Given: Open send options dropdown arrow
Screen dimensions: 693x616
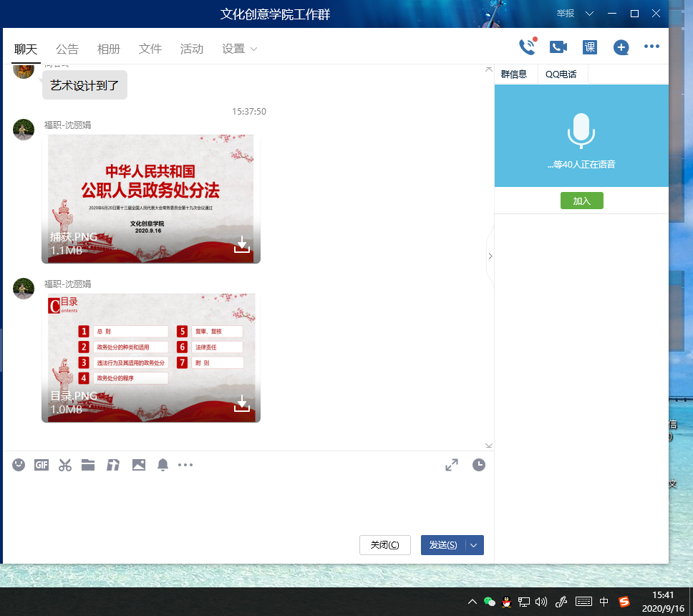Looking at the screenshot, I should pos(474,545).
